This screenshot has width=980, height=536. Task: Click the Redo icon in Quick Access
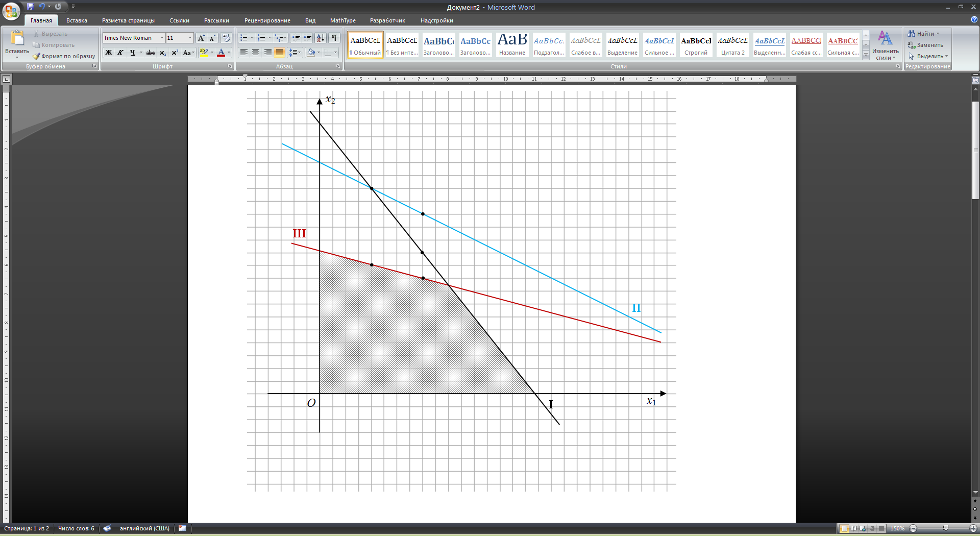coord(58,7)
